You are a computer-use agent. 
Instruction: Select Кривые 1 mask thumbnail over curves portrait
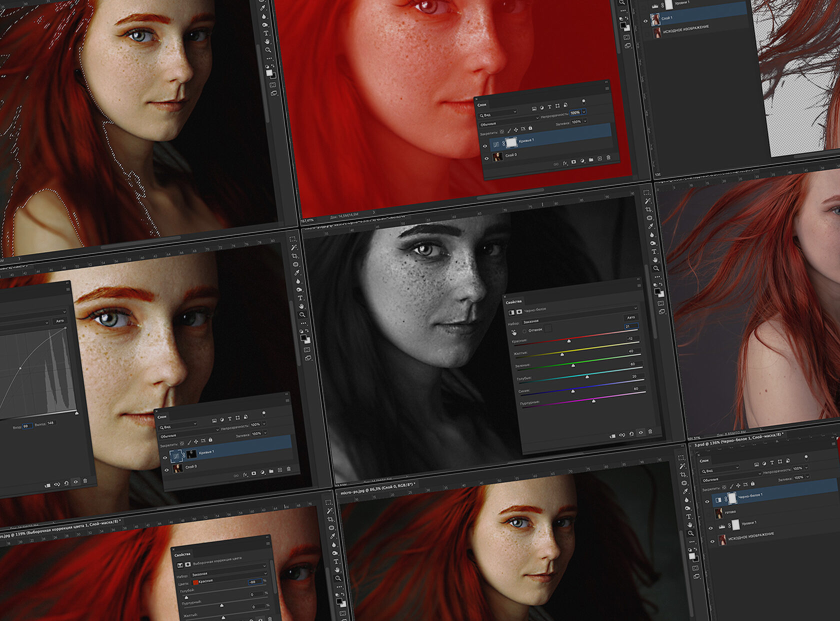[191, 453]
